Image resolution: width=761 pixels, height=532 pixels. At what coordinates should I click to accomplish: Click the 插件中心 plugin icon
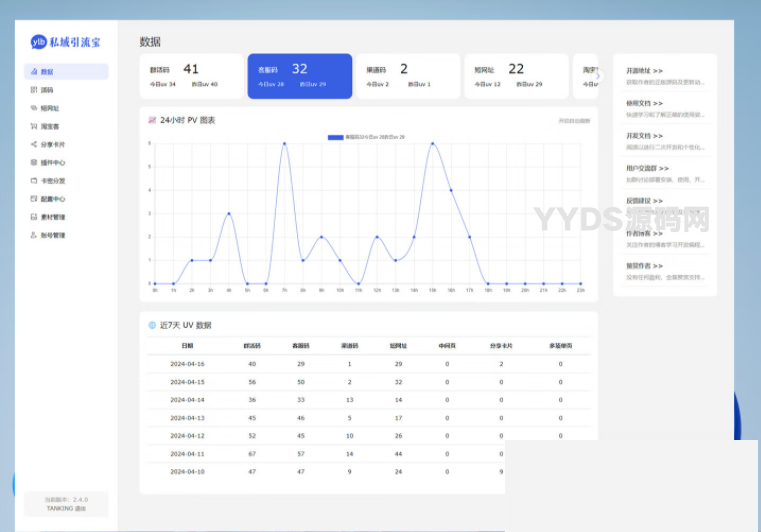coord(34,163)
